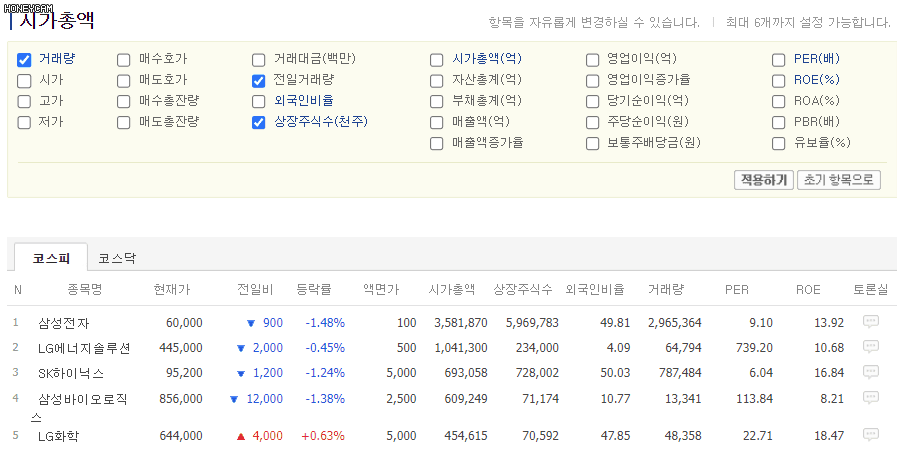Image resolution: width=897 pixels, height=457 pixels.
Task: Tick the 매출액(억) checkbox
Action: pos(436,122)
